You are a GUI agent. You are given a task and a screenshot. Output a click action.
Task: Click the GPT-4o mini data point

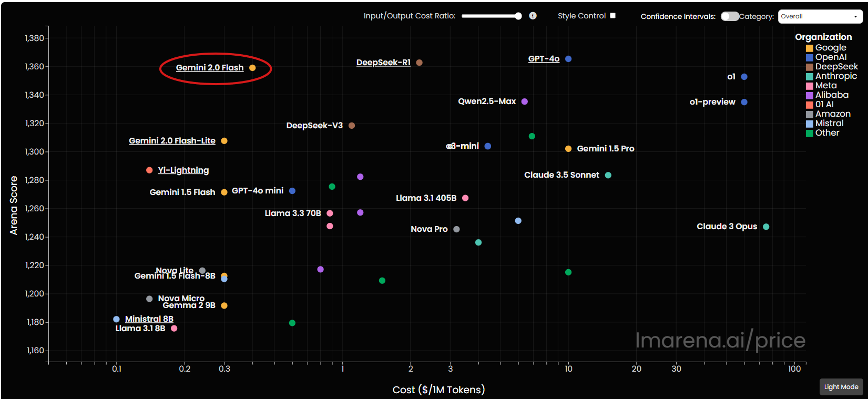click(292, 191)
